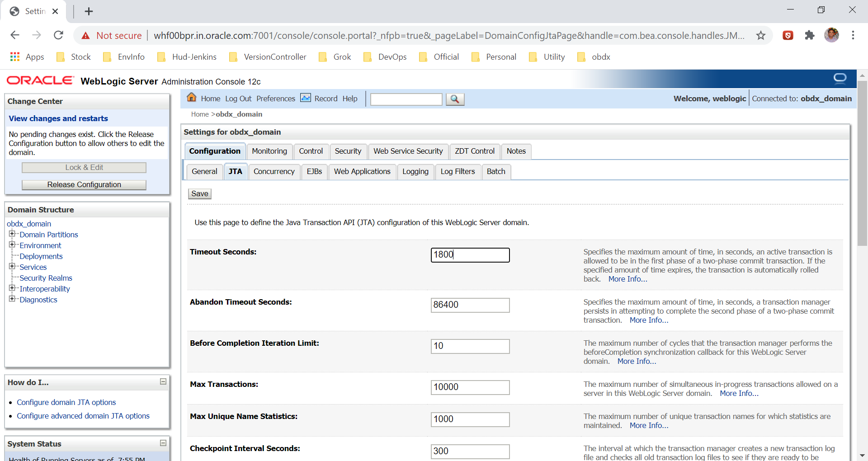Click the page vertical scrollbar thumb
The image size is (868, 461).
click(862, 163)
